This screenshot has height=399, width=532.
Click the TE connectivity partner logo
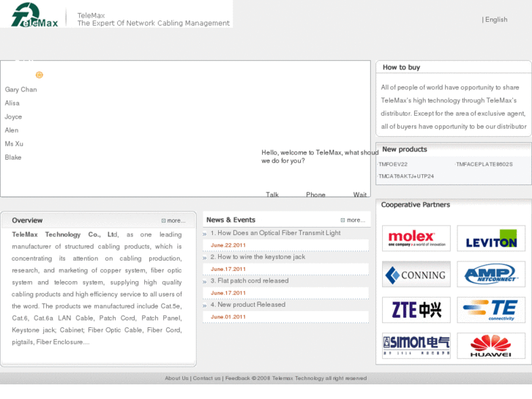491,310
